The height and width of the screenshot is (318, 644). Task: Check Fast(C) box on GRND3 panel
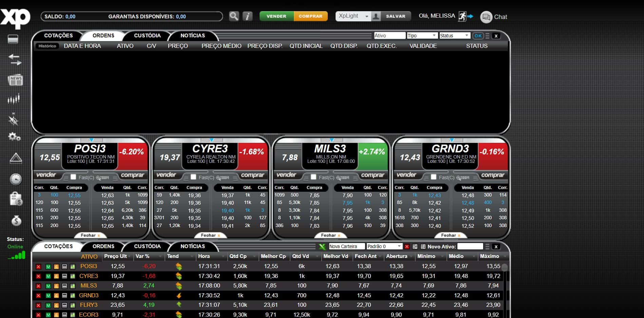click(434, 177)
